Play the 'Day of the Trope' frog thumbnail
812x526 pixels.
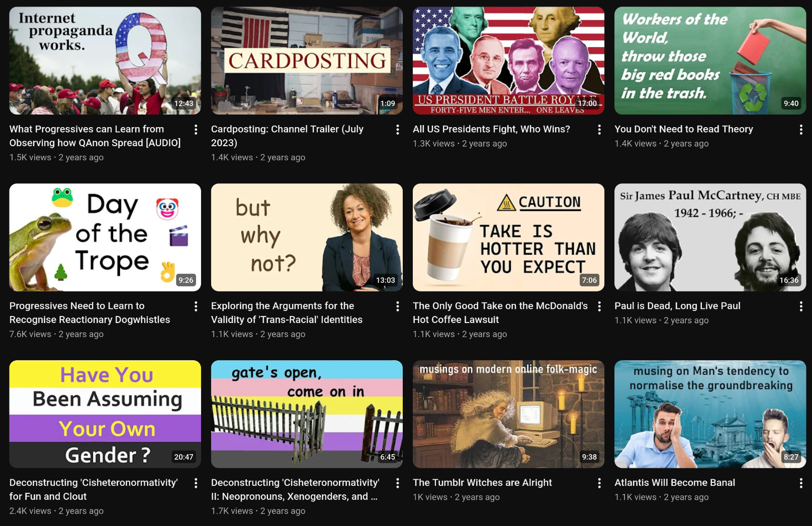[x=105, y=237]
